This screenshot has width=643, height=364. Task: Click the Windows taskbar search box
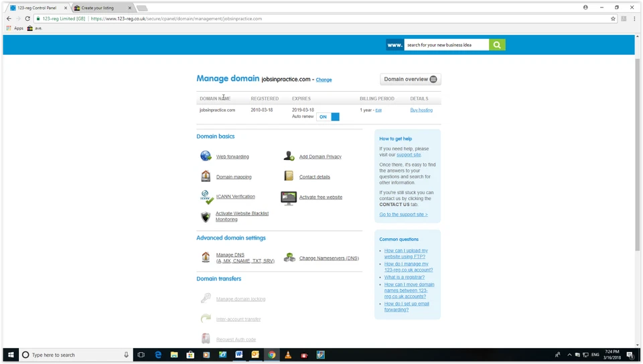click(76, 355)
